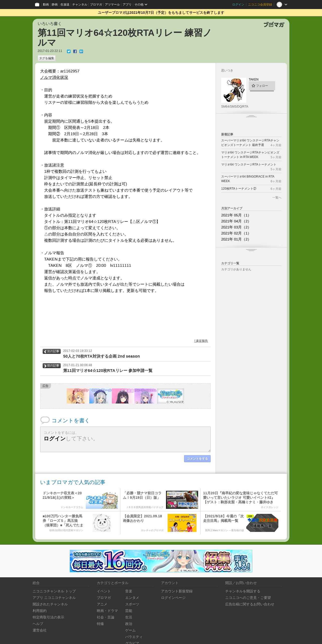This screenshot has width=322, height=644.
Task: Open archive 2021年 03月（2）
Action: [x=236, y=227]
